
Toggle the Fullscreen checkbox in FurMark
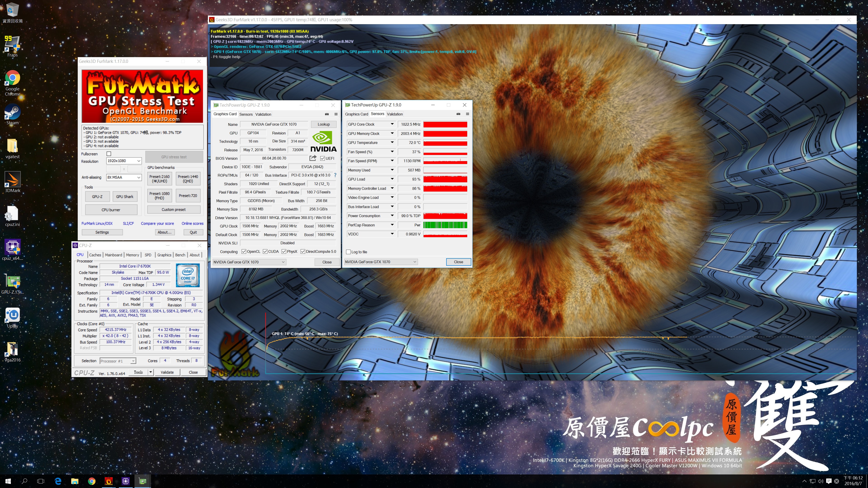click(109, 154)
